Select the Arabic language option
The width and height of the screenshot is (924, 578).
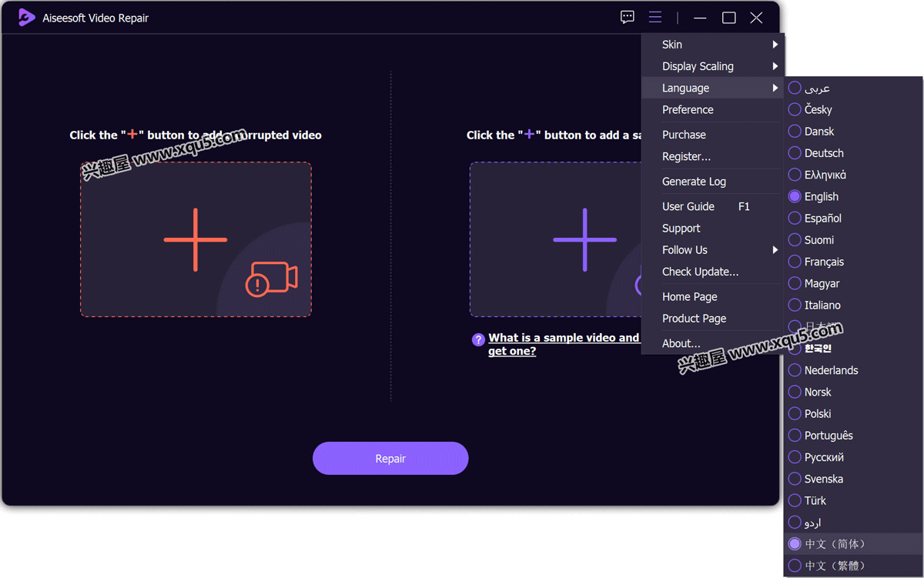[853, 88]
